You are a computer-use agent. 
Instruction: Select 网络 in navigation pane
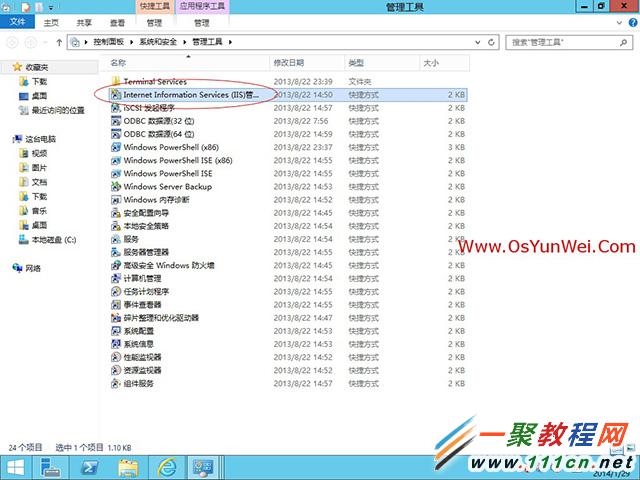33,268
